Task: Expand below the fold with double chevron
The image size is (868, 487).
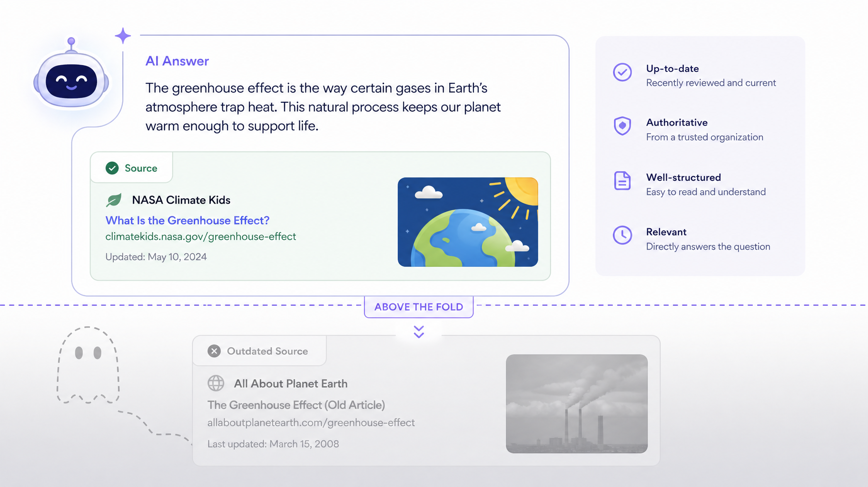Action: coord(419,331)
